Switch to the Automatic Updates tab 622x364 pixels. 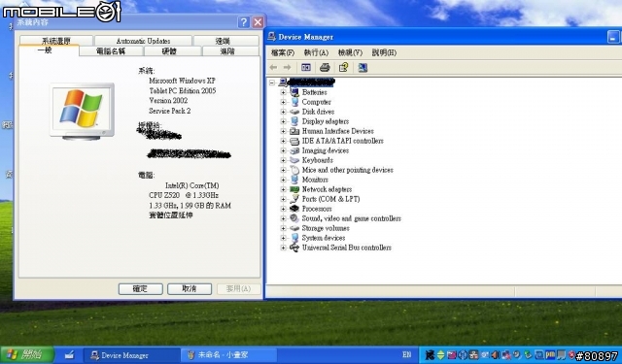[143, 41]
